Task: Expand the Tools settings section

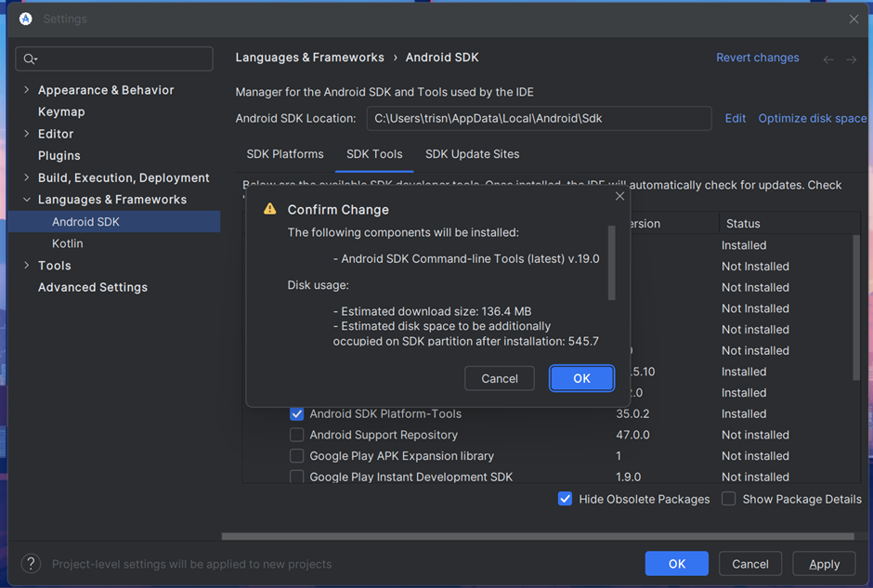Action: 26,266
